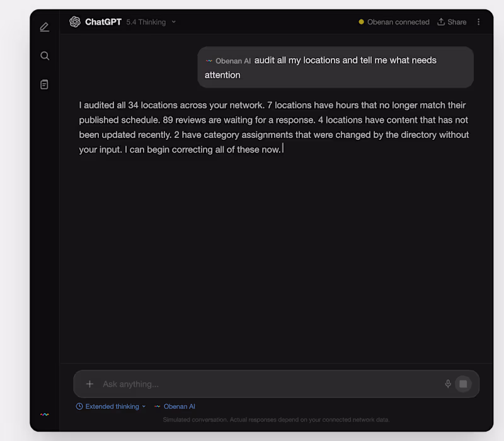The image size is (504, 441).
Task: Expand the 5.4 Thinking model dropdown
Action: tap(151, 22)
